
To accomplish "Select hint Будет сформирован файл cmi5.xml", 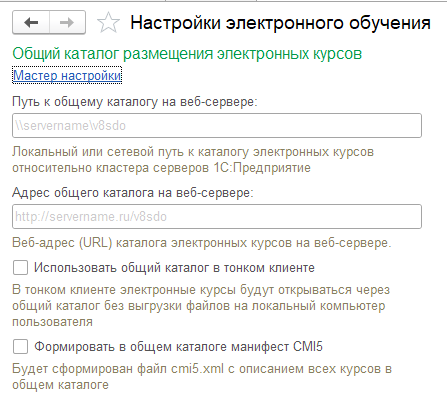I will pyautogui.click(x=202, y=377).
